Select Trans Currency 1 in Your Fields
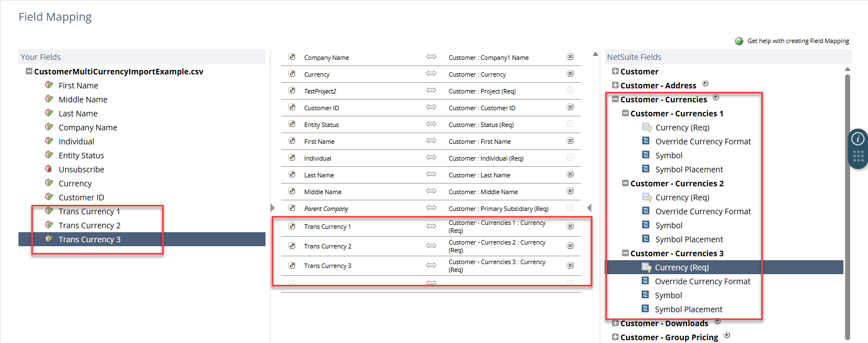This screenshot has width=868, height=343. coord(89,212)
